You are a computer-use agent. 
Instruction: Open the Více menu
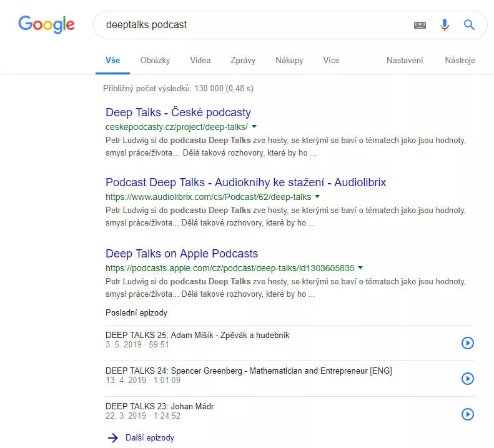click(x=331, y=60)
